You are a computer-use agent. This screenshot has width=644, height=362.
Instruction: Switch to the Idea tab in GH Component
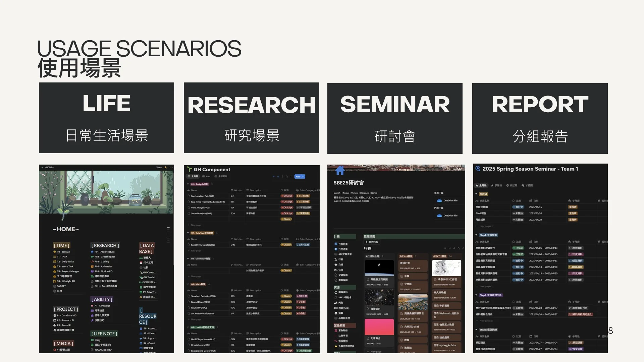pyautogui.click(x=206, y=176)
